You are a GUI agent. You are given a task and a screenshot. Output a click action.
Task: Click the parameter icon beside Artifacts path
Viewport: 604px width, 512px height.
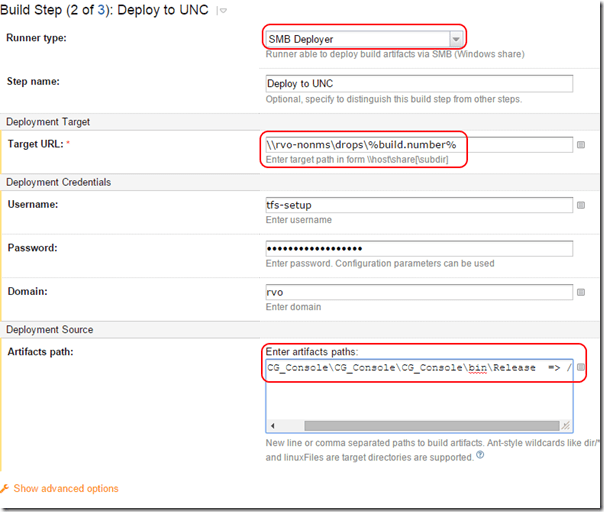tap(581, 369)
